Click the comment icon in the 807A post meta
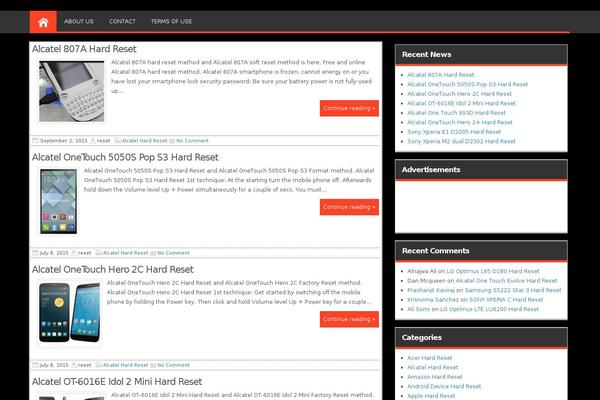Viewport: 600px width, 400px height. (172, 141)
